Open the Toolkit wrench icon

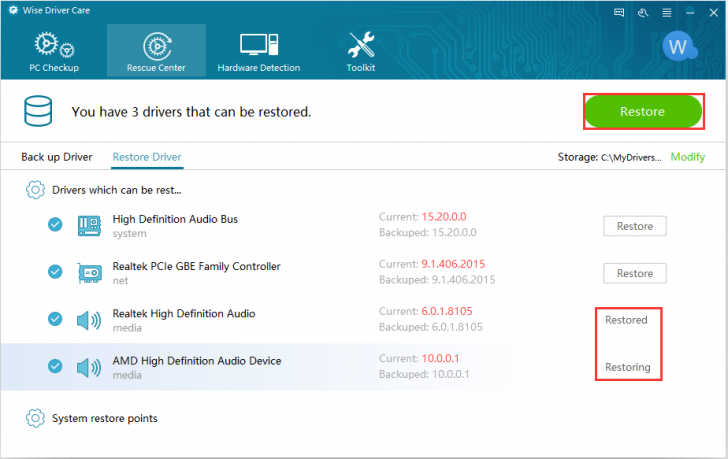click(360, 52)
